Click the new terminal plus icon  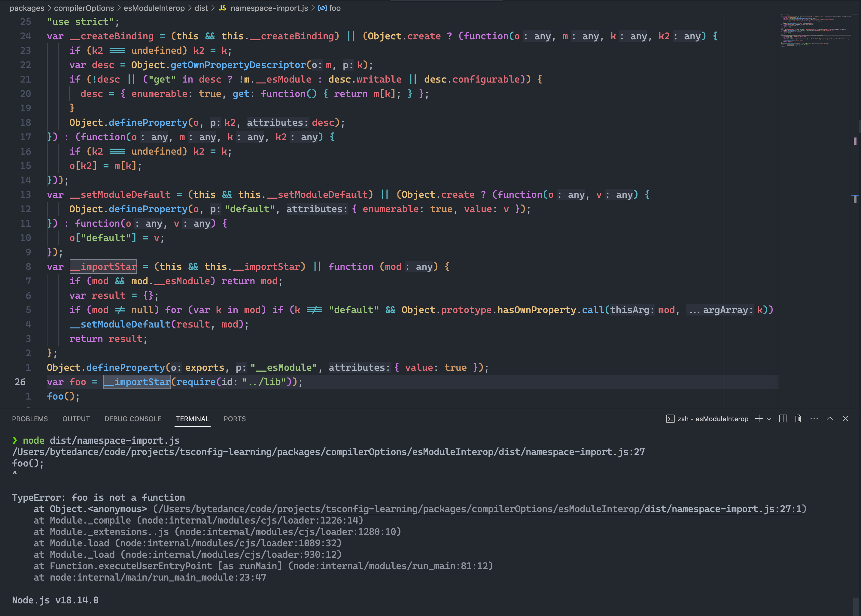point(759,418)
